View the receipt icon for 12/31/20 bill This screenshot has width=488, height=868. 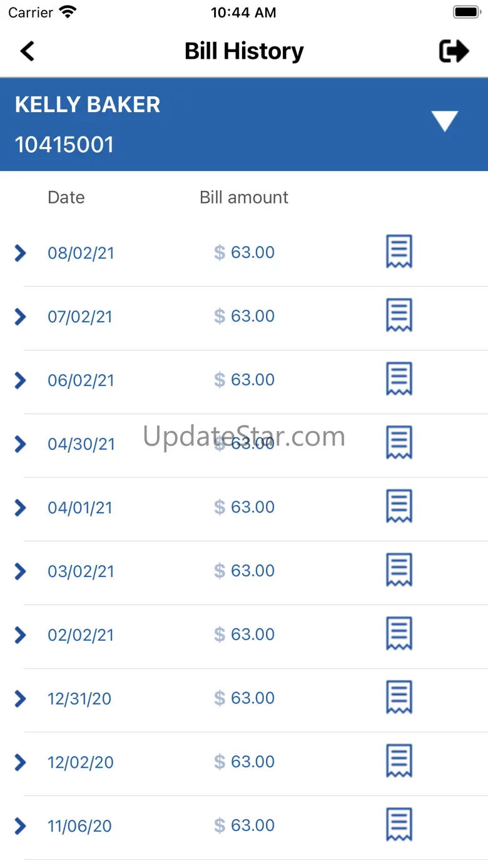[x=399, y=698]
